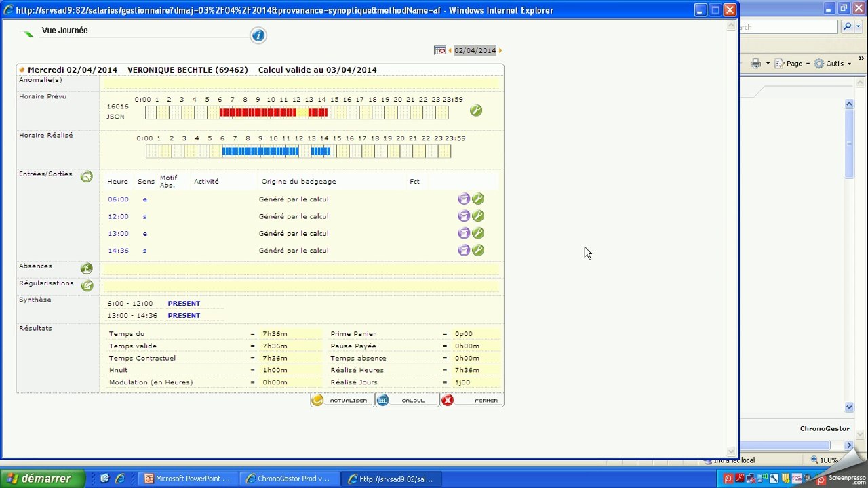Click the FERMER button
The height and width of the screenshot is (488, 868).
(x=472, y=401)
